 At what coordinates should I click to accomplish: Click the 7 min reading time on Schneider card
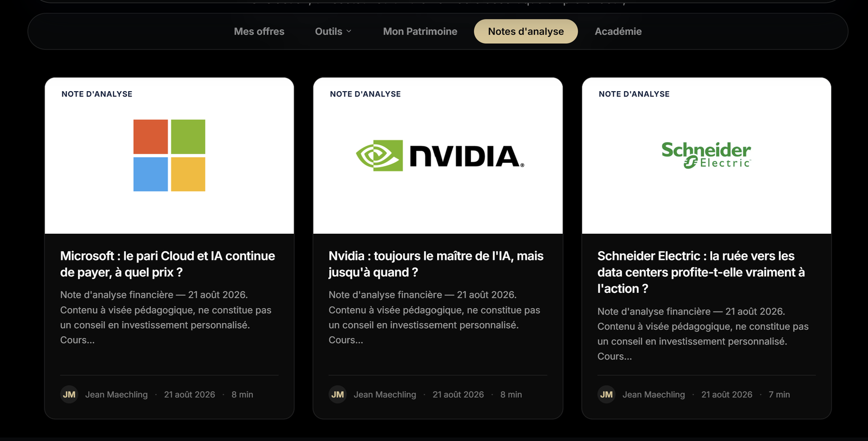(779, 395)
